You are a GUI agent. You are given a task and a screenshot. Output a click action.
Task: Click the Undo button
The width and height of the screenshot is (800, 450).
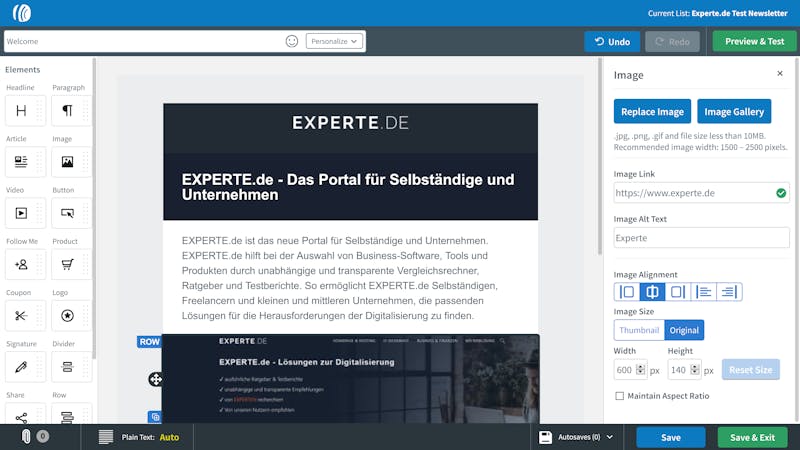point(612,41)
